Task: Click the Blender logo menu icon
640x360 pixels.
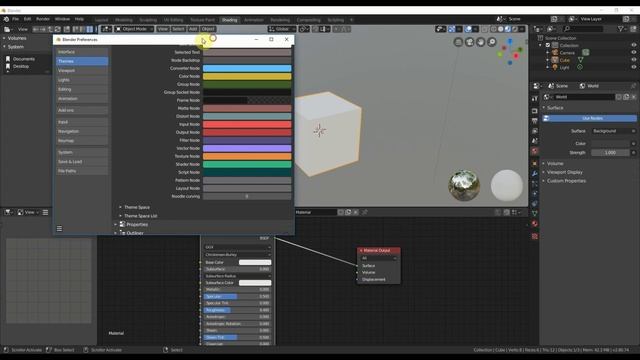Action: (x=6, y=19)
